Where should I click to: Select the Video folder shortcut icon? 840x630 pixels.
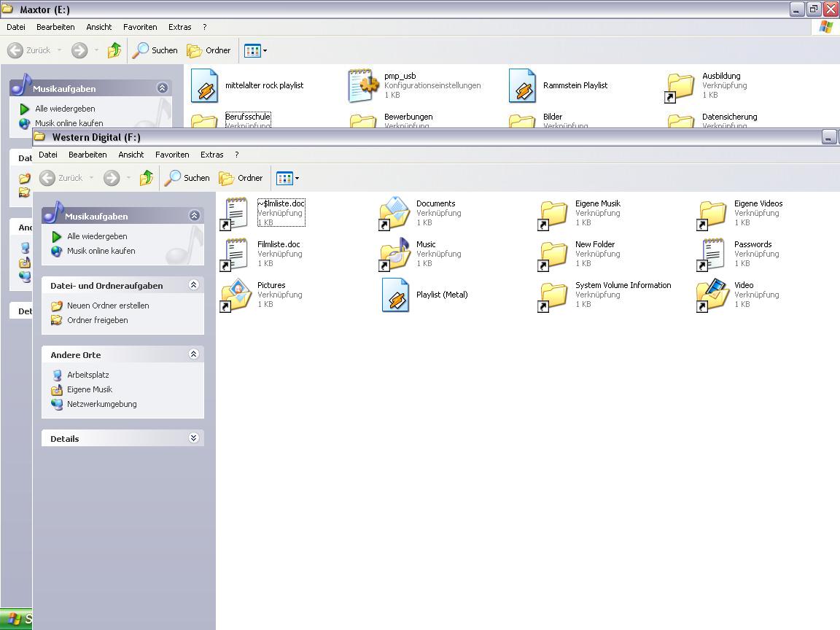pos(712,295)
